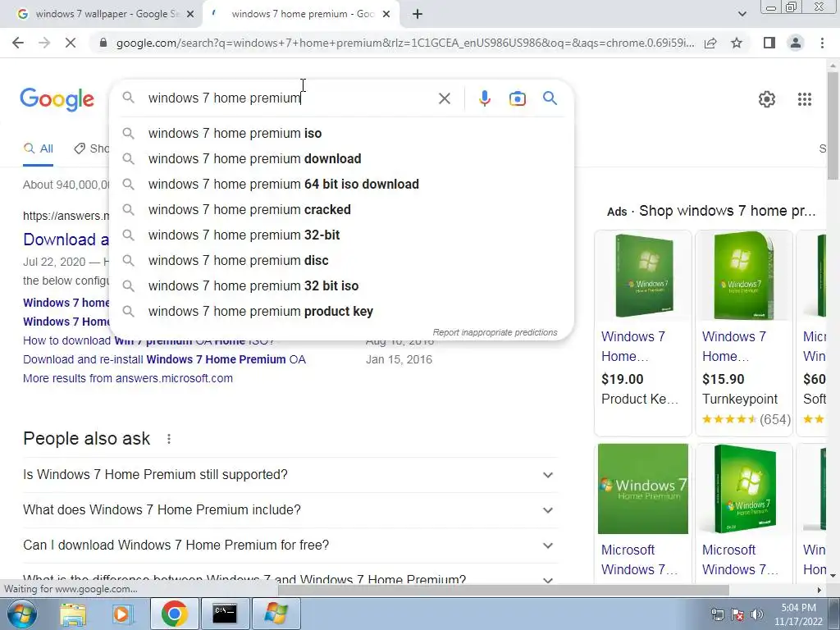Switch to Chrome in taskbar
The image size is (840, 630).
(x=174, y=614)
